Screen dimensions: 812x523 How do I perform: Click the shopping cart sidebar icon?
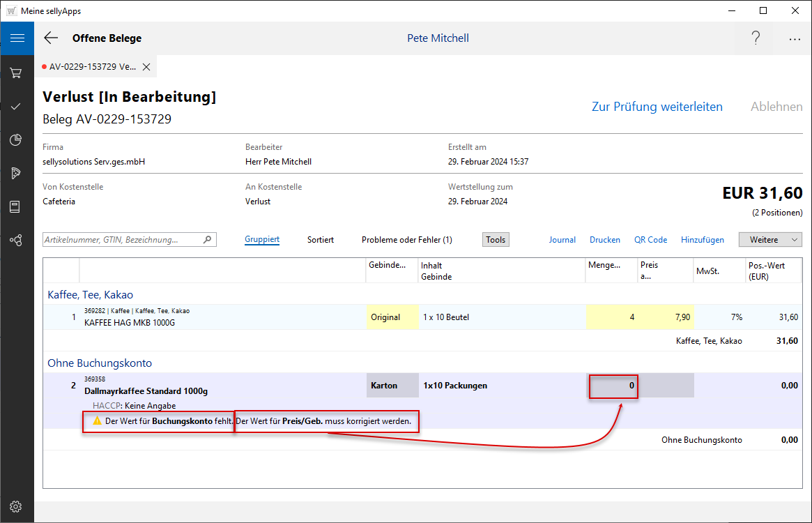pos(16,73)
